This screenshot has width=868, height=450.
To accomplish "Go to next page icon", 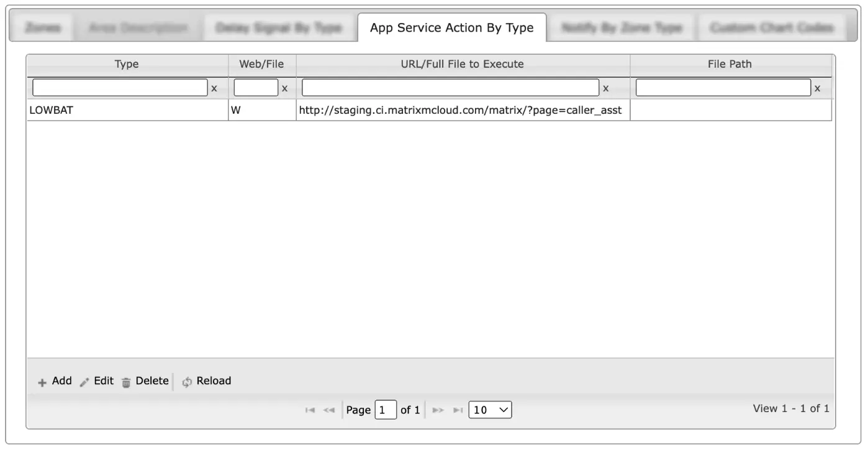I will click(x=438, y=410).
